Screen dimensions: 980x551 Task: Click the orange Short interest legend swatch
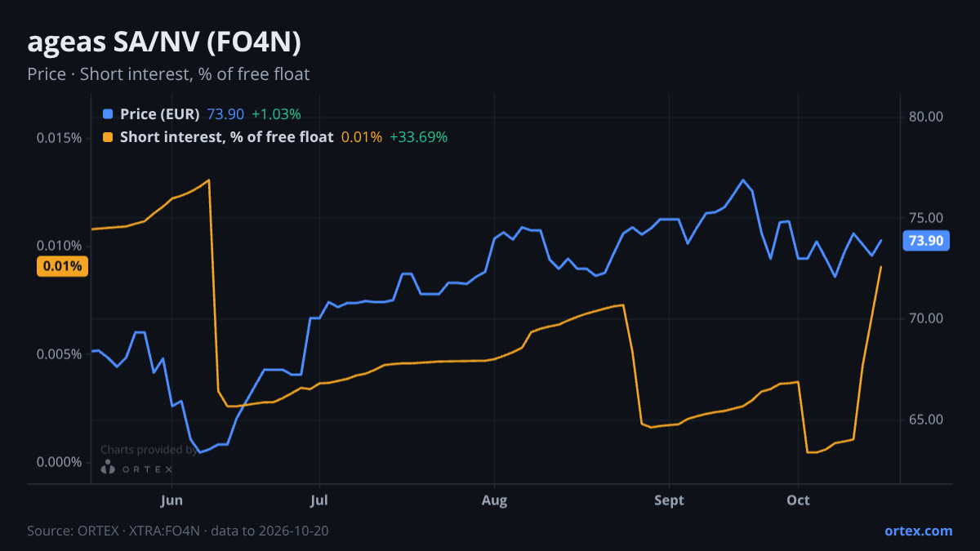[x=108, y=137]
